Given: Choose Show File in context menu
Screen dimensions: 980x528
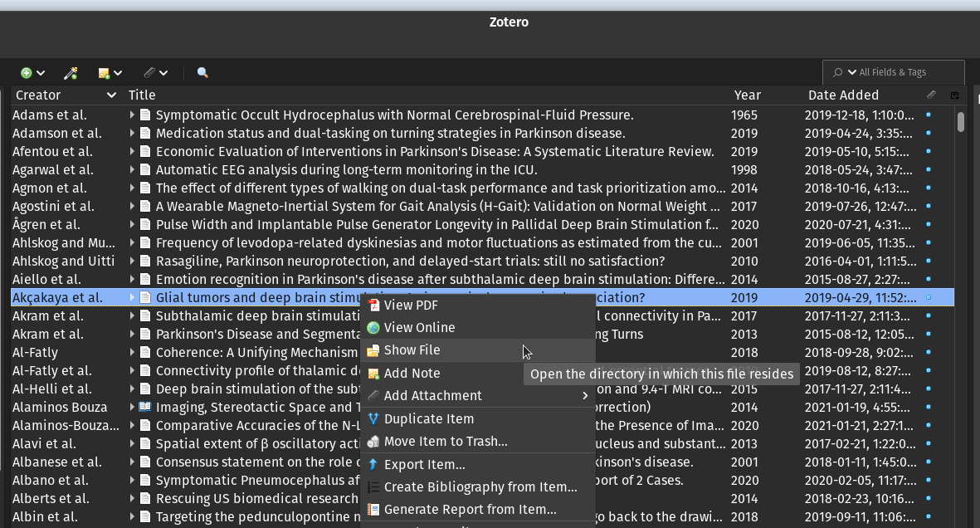Looking at the screenshot, I should click(478, 350).
